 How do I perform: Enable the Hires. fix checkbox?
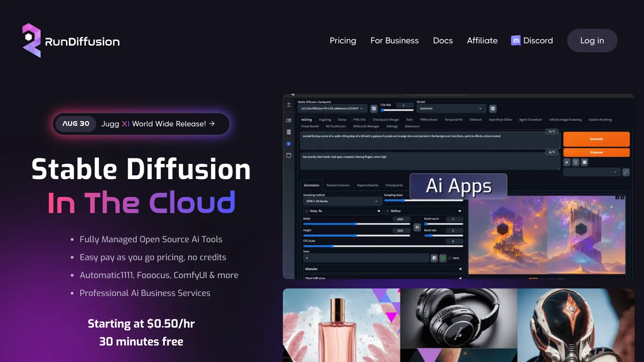tap(307, 211)
